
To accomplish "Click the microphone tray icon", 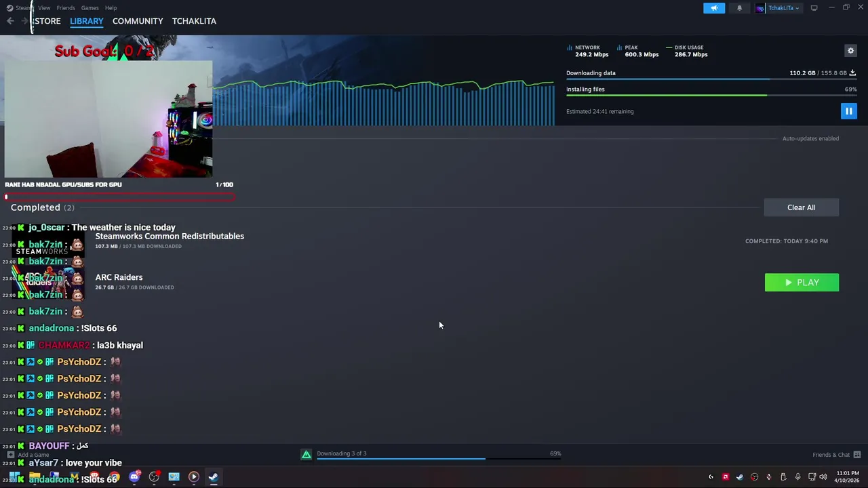I will coord(797,477).
